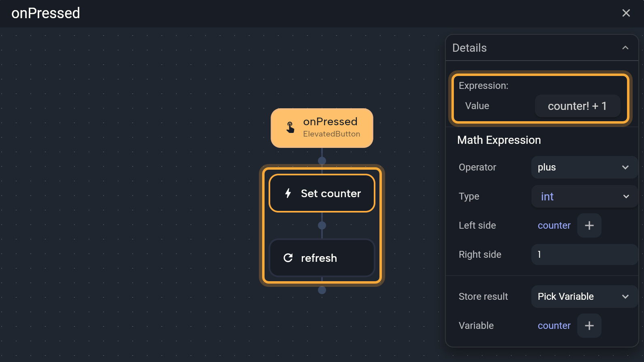Click the Left side counter variable link
The width and height of the screenshot is (644, 362).
coord(554,225)
